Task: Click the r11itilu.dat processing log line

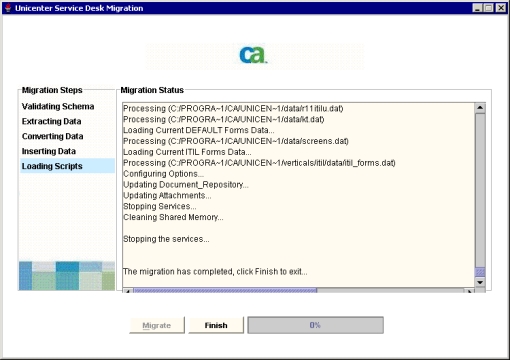Action: [233, 108]
